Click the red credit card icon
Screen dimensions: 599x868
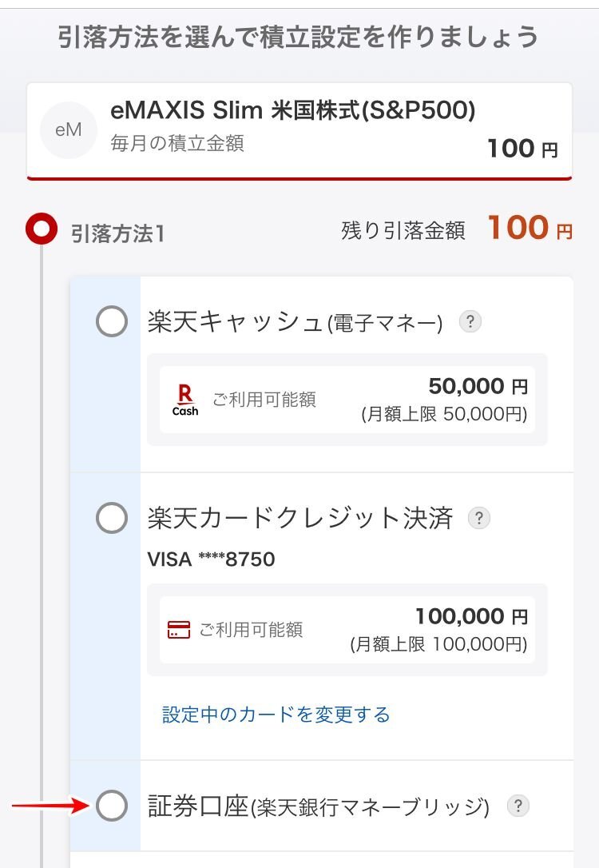[x=179, y=629]
